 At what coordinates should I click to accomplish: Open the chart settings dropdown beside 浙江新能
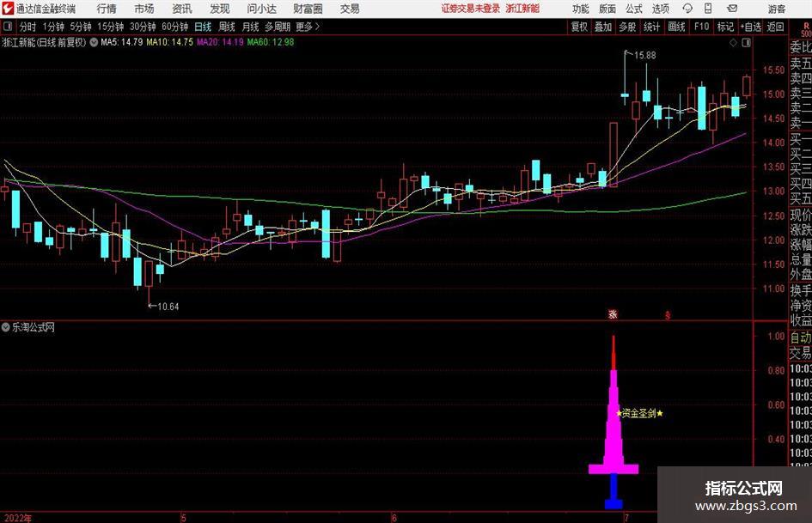[94, 42]
